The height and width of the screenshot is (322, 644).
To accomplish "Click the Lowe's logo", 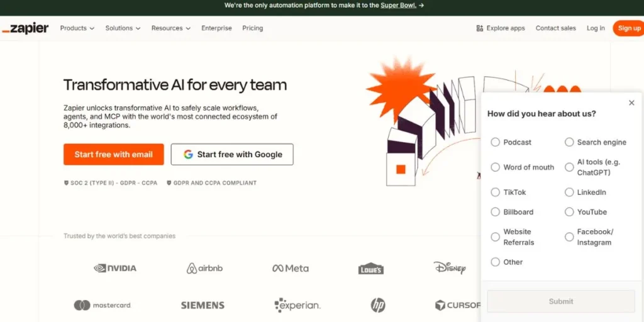I will [371, 268].
